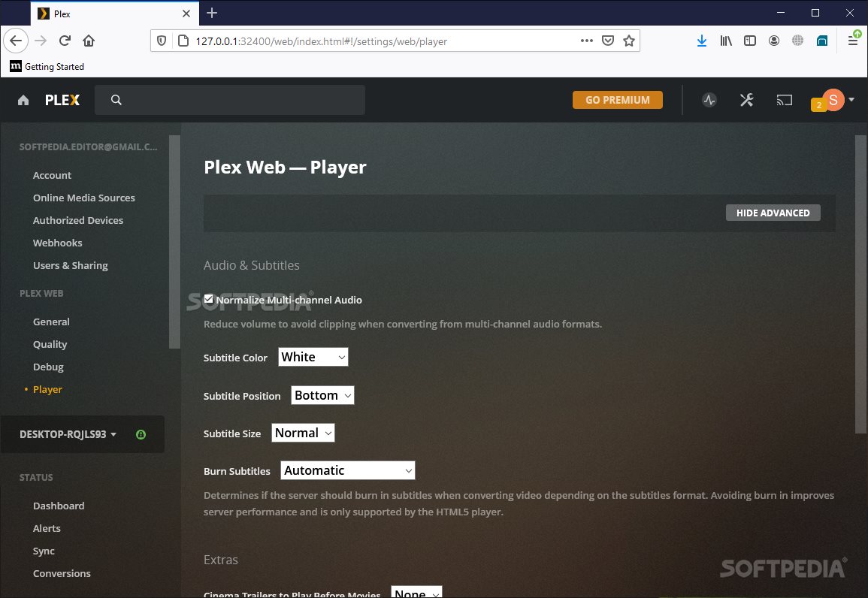Viewport: 868px width, 598px height.
Task: Open the user avatar S menu
Action: point(833,100)
